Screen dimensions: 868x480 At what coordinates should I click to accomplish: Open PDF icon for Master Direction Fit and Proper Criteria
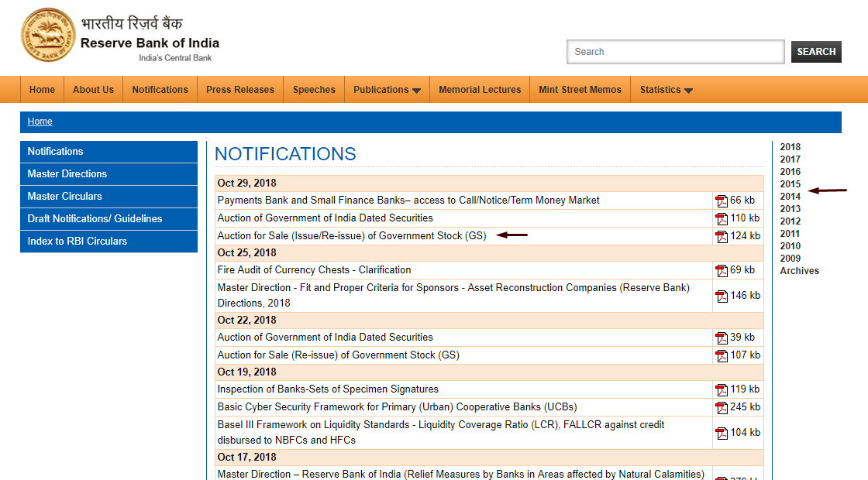(x=722, y=296)
